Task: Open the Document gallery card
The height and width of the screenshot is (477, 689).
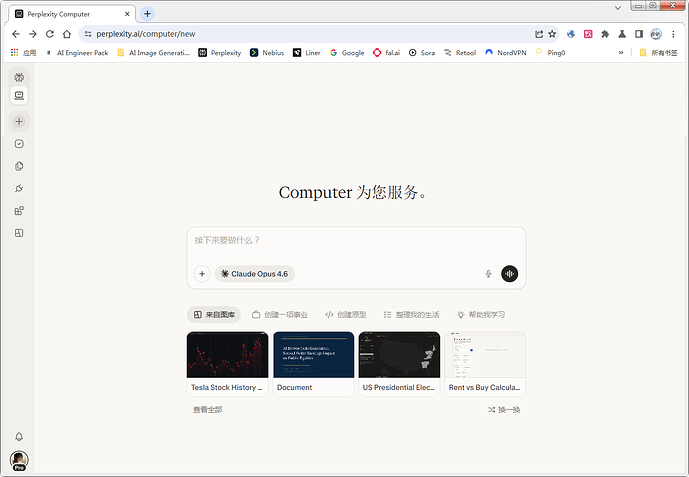Action: pos(313,364)
